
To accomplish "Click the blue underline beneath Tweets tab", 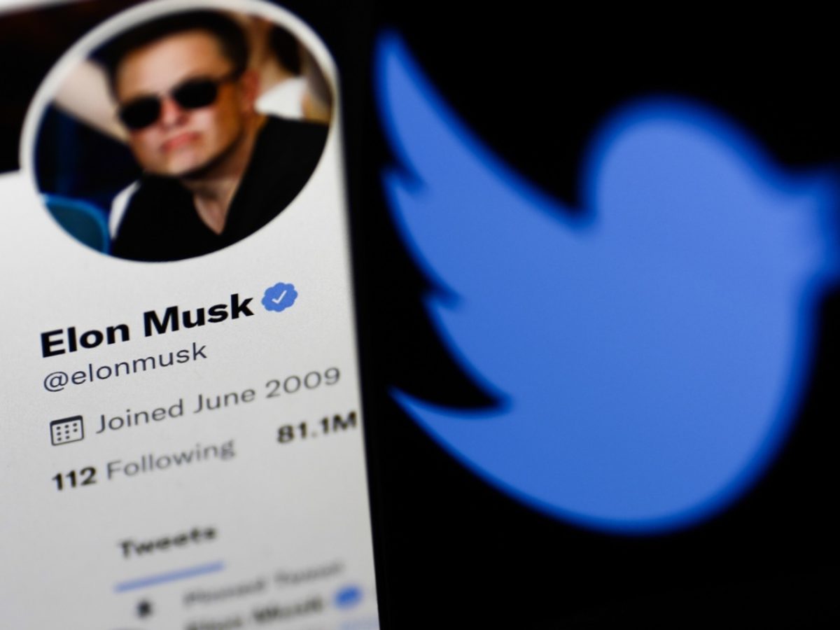I will coord(169,575).
